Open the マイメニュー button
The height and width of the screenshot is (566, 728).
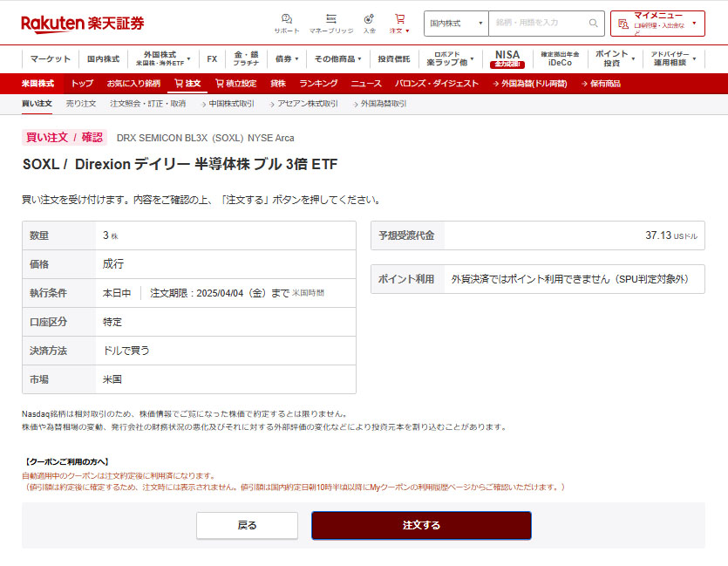[657, 24]
